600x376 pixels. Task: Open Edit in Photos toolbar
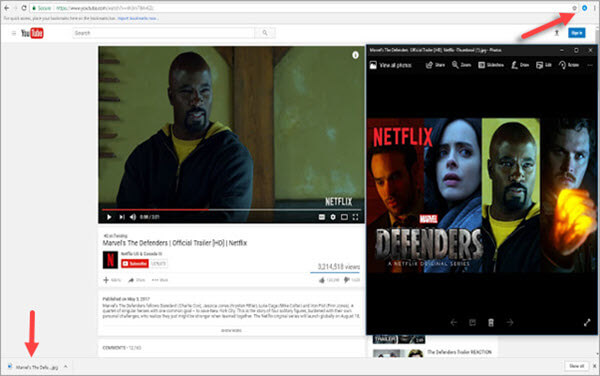pyautogui.click(x=544, y=65)
